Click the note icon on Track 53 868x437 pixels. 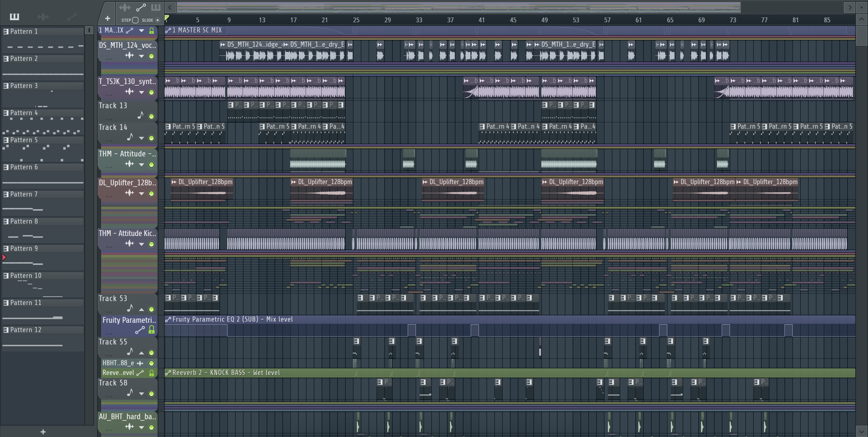tap(130, 308)
